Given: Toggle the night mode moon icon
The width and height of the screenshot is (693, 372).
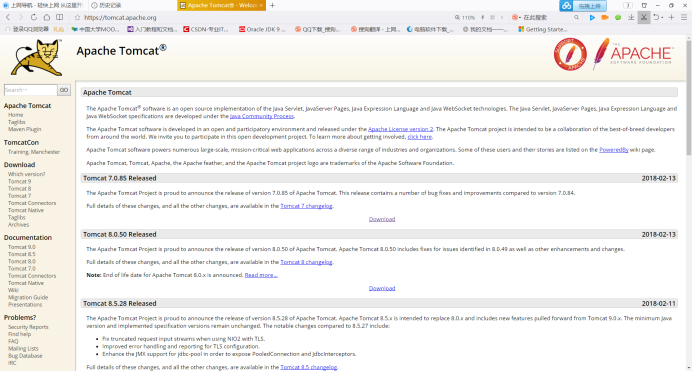Looking at the screenshot, I should point(628,5).
